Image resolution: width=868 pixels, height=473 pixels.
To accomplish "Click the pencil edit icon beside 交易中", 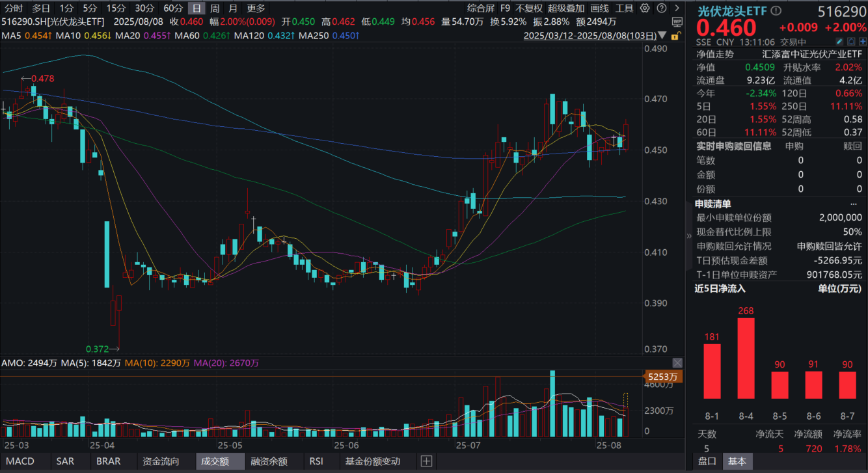I will point(839,41).
